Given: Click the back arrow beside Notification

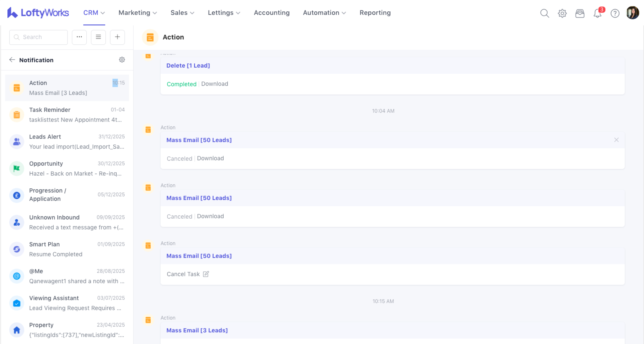Looking at the screenshot, I should pyautogui.click(x=12, y=60).
